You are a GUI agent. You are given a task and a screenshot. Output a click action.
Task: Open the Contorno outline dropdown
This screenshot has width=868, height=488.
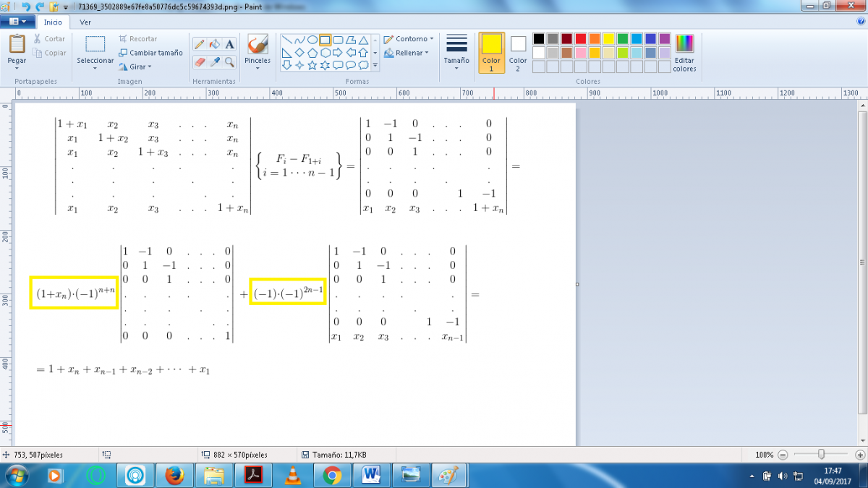point(409,39)
